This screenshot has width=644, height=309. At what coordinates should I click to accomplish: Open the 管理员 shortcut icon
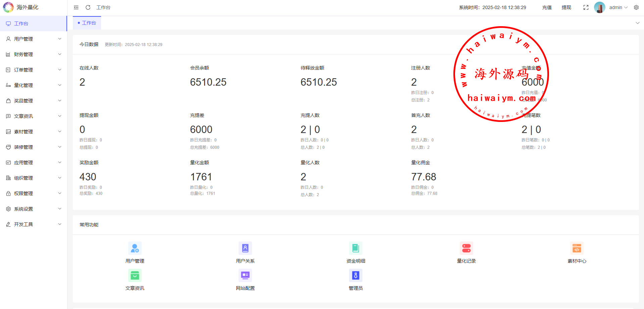(x=356, y=276)
